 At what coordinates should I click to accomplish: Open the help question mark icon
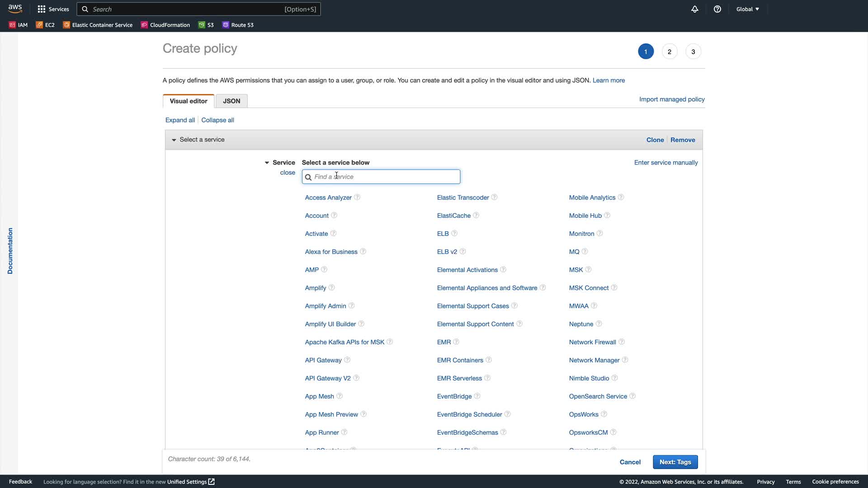(x=717, y=9)
